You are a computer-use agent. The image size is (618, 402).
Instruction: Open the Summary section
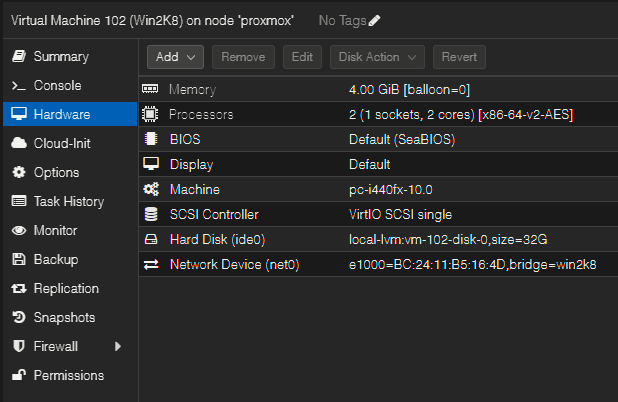click(x=61, y=56)
